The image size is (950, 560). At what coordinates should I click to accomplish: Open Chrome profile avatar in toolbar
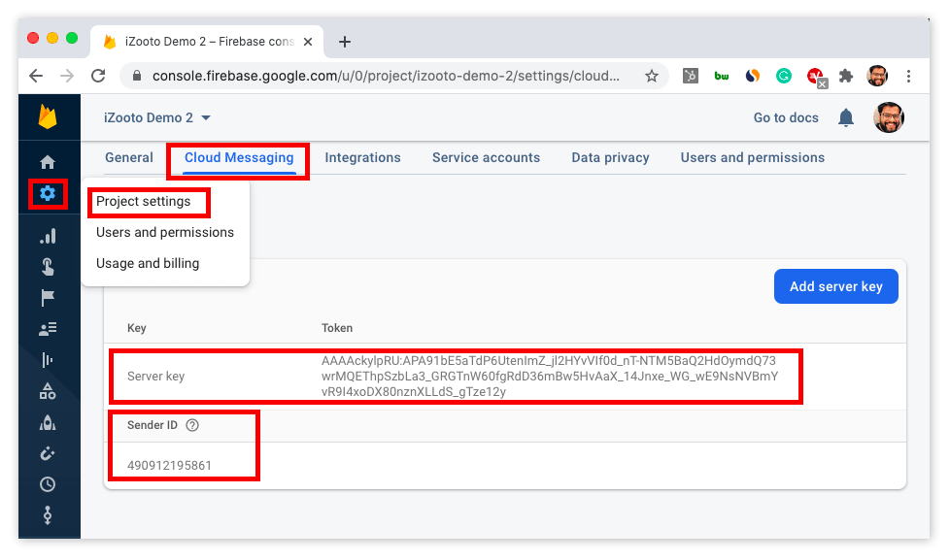coord(877,76)
